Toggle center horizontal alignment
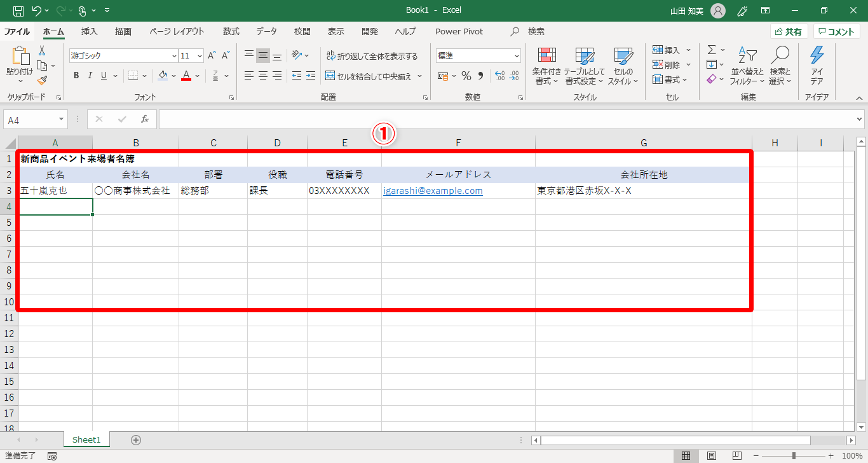This screenshot has height=463, width=868. (263, 76)
